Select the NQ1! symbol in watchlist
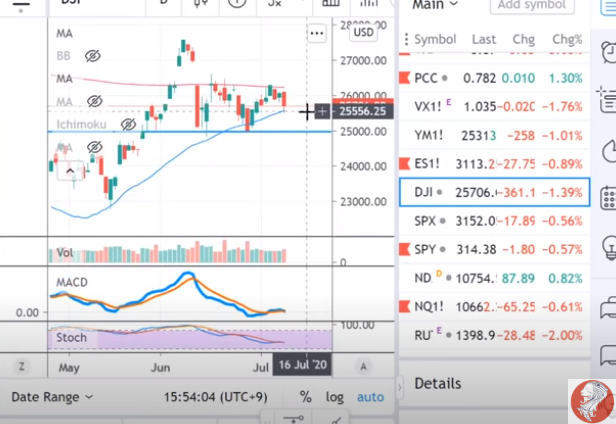This screenshot has height=424, width=616. [x=429, y=307]
